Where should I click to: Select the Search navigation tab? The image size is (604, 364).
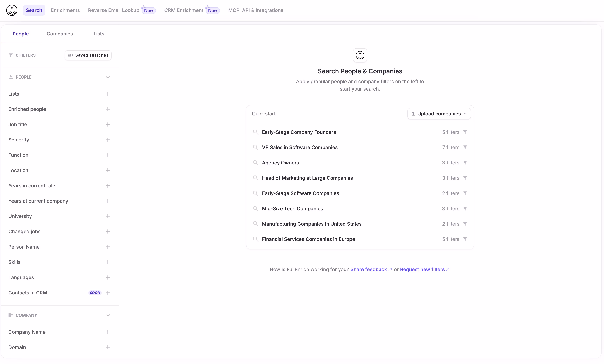coord(34,10)
